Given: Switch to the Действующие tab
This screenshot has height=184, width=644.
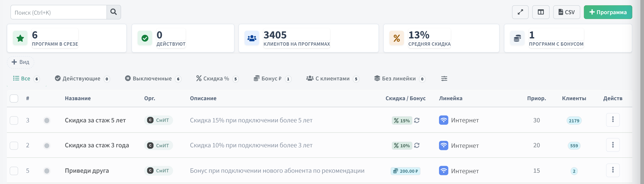Looking at the screenshot, I should [x=82, y=79].
